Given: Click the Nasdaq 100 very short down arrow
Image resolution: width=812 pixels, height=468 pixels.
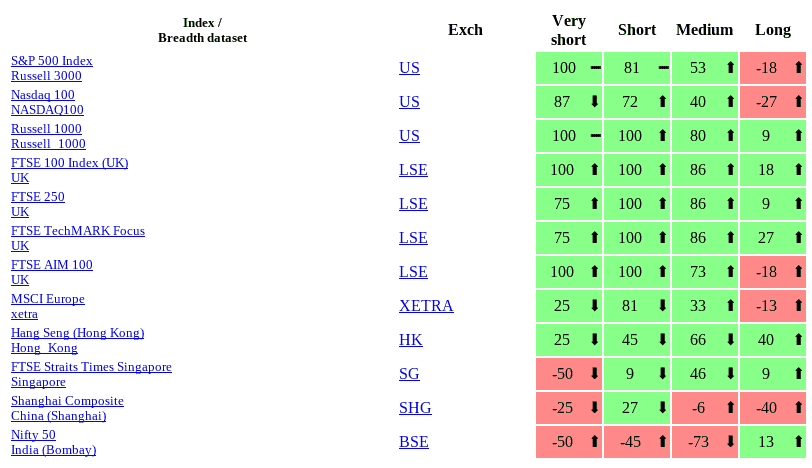Looking at the screenshot, I should [595, 102].
